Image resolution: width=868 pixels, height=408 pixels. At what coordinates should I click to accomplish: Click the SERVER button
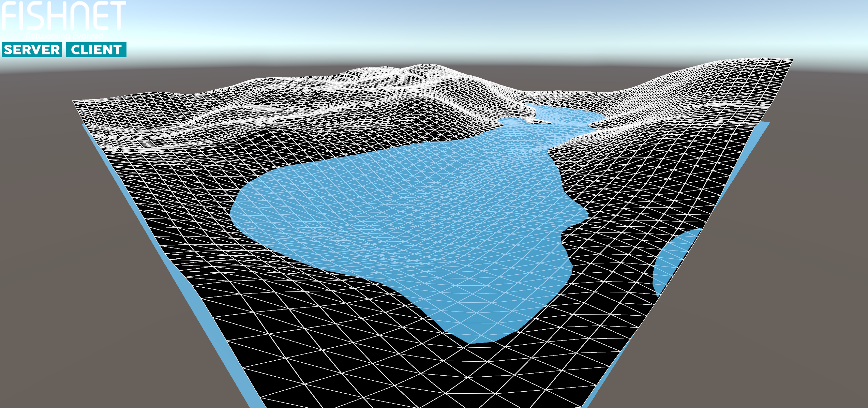pos(32,50)
